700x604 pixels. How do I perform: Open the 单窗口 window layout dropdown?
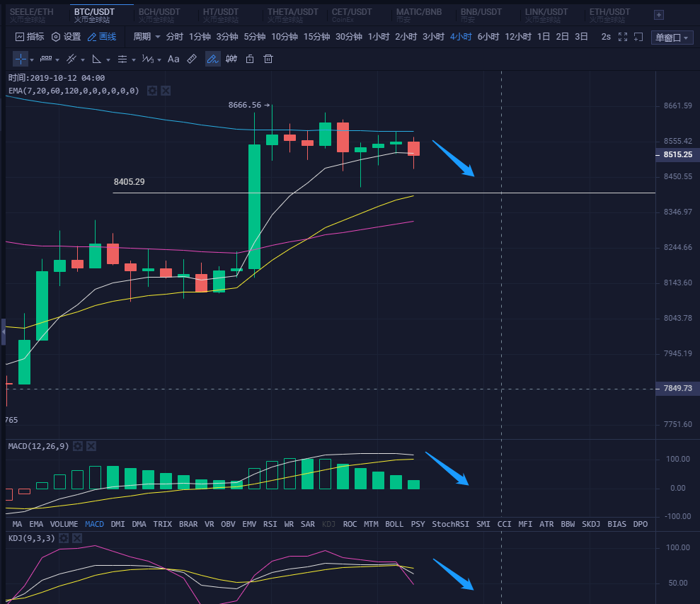pos(672,38)
